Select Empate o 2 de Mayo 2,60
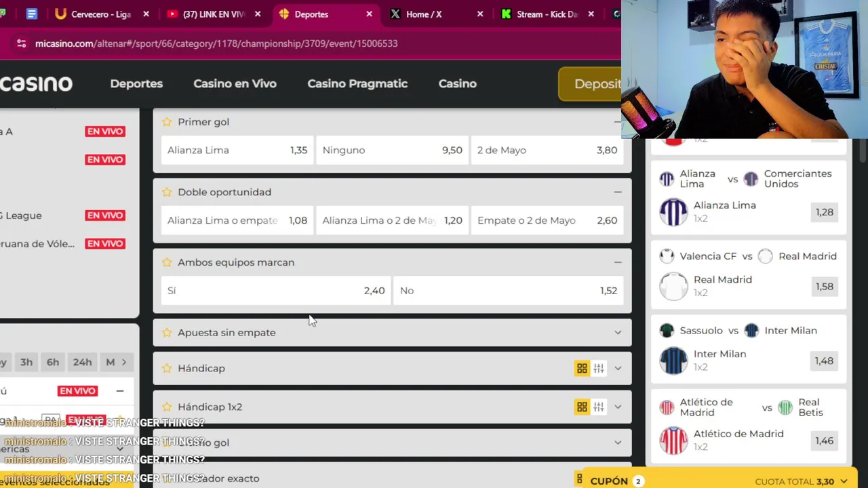 click(x=547, y=220)
